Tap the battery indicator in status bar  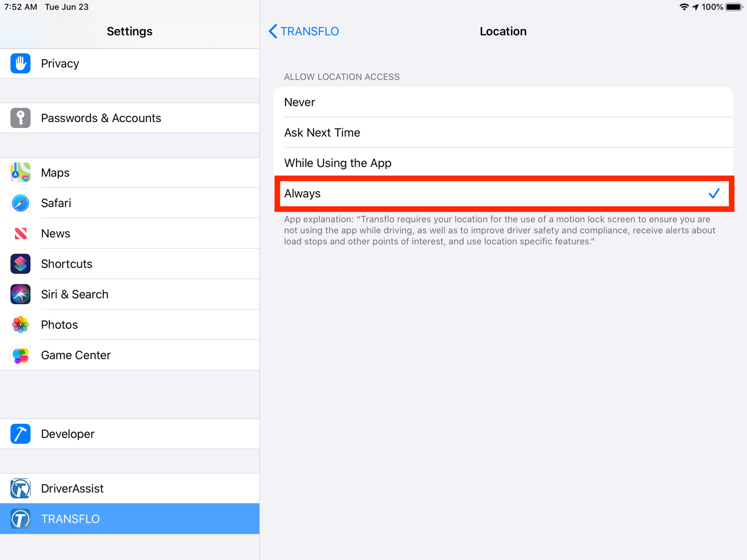click(x=733, y=7)
